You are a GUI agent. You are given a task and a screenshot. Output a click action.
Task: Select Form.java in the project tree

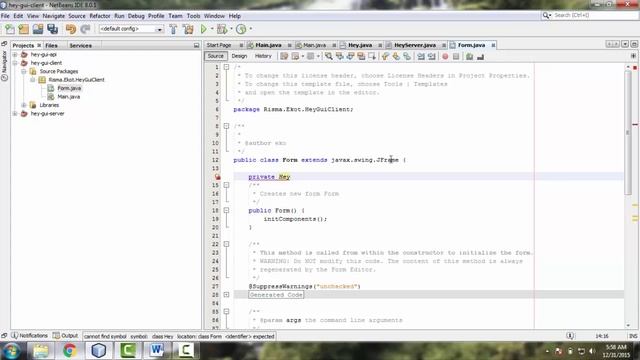(69, 88)
